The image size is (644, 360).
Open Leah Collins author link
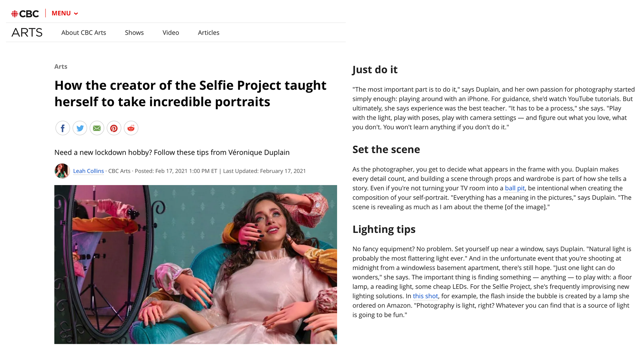89,171
